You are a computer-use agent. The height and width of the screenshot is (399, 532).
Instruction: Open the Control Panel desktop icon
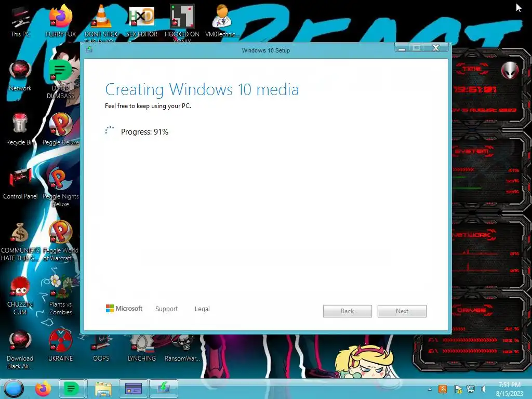(20, 183)
